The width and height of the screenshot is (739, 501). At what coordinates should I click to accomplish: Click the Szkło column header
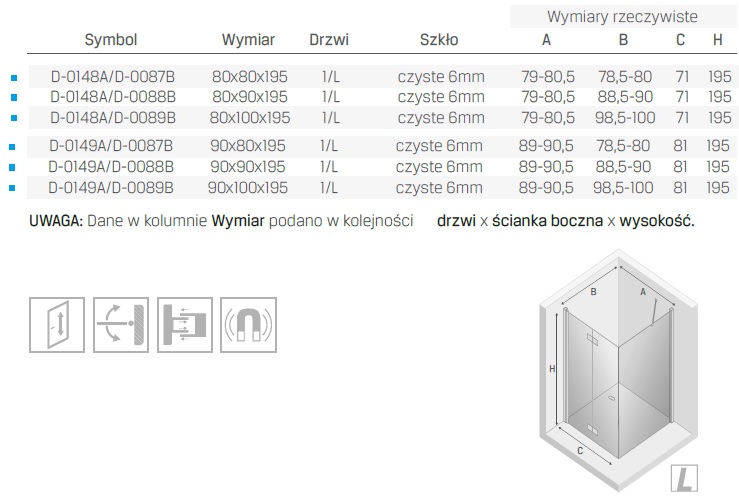click(439, 40)
